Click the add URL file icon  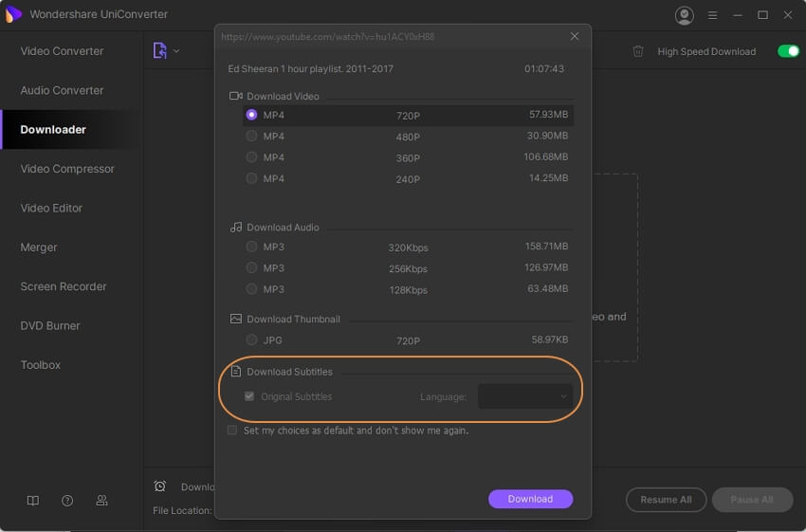pyautogui.click(x=159, y=51)
